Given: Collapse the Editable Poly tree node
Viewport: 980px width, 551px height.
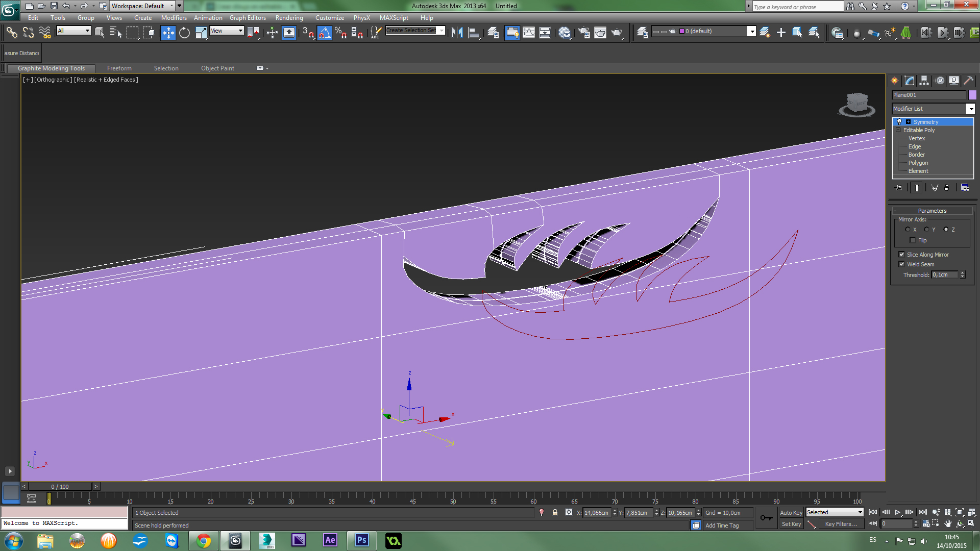Looking at the screenshot, I should (898, 130).
